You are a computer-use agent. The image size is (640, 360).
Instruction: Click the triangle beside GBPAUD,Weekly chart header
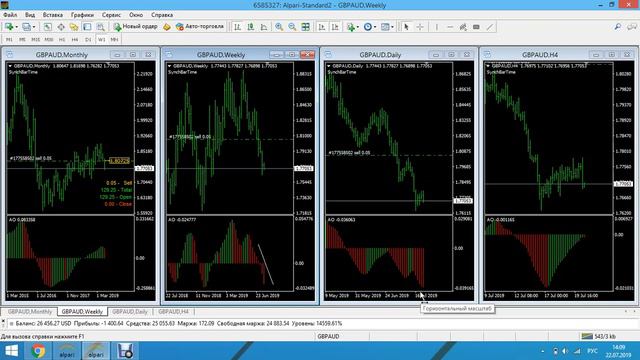pyautogui.click(x=169, y=66)
